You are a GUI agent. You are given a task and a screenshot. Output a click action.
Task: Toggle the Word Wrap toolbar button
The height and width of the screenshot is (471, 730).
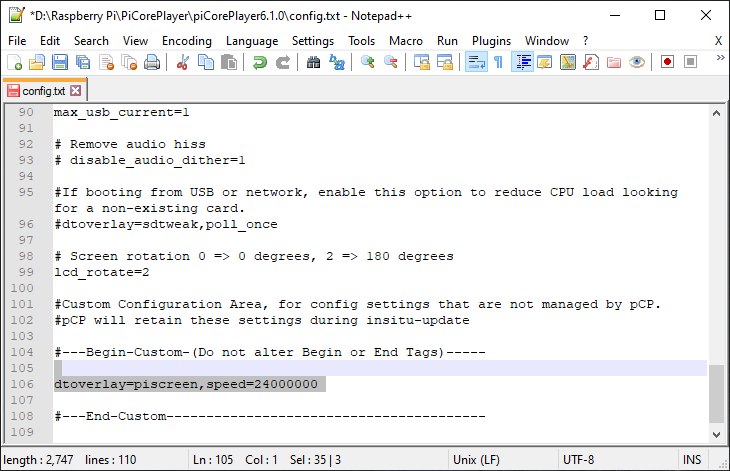(476, 62)
